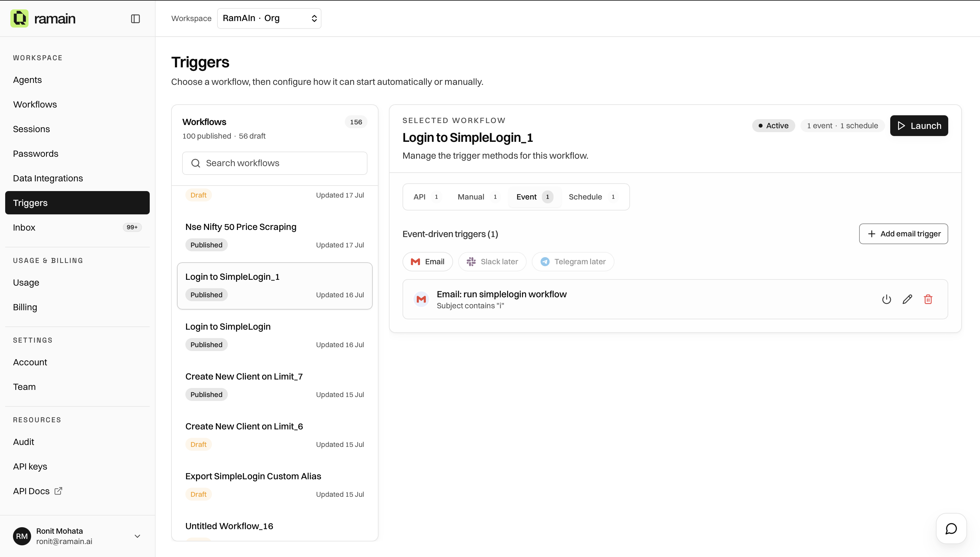Click the Inbox 99+ badge
The width and height of the screenshot is (980, 557).
(x=132, y=227)
